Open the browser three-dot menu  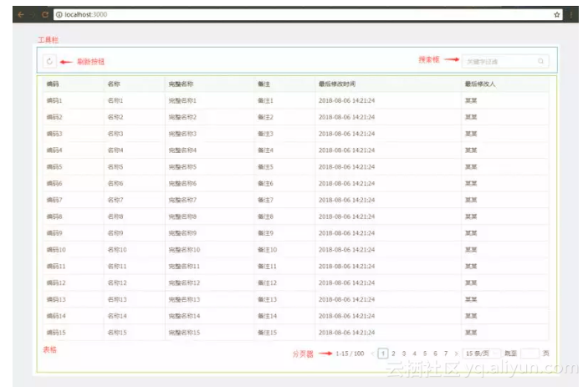[x=571, y=14]
